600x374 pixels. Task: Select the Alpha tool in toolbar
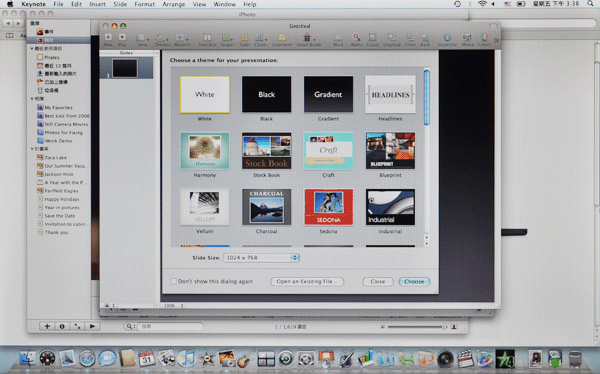pyautogui.click(x=356, y=38)
